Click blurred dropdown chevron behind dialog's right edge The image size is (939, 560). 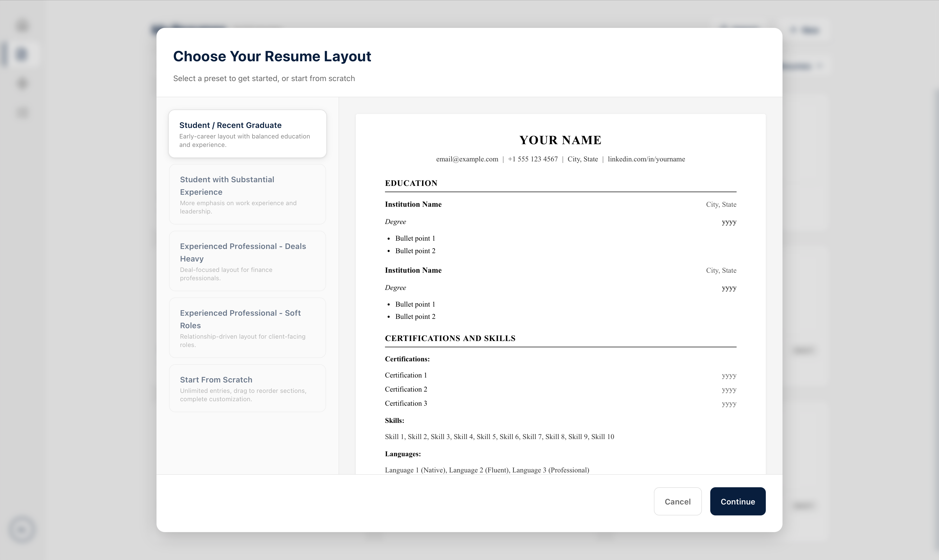point(820,66)
